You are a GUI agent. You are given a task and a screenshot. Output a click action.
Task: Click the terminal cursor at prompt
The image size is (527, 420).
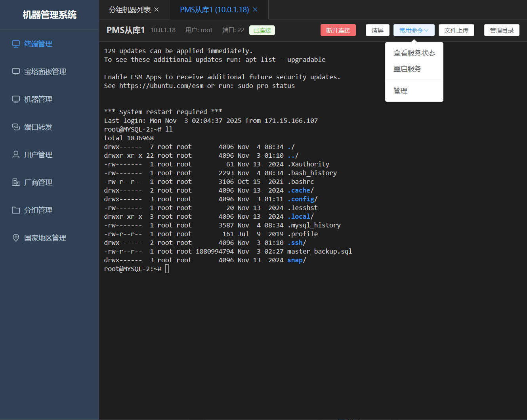167,269
